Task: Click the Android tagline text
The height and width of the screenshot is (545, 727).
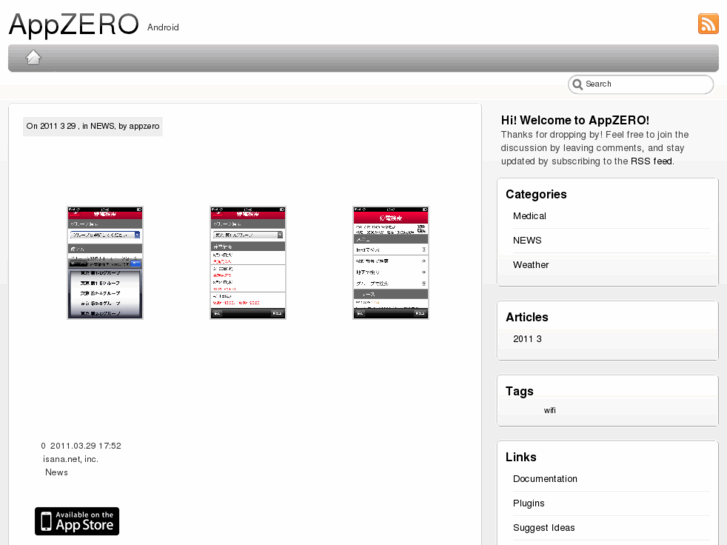Action: [163, 27]
